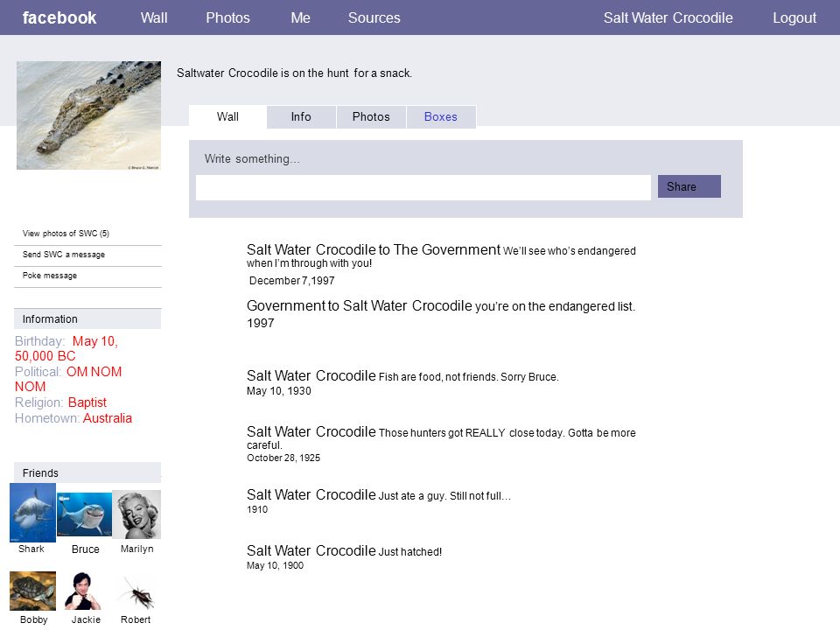Click the name Jackie under friends
The width and height of the screenshot is (840, 630).
point(86,619)
